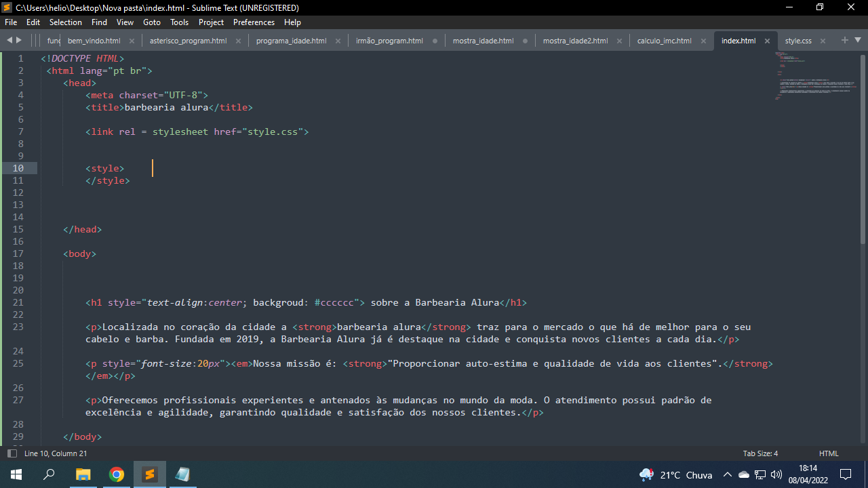Close the asterisco_program.html tab
The width and height of the screenshot is (868, 488).
pos(238,41)
